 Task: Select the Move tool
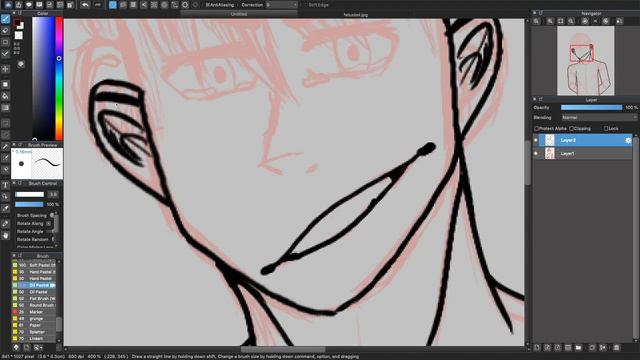(5, 69)
